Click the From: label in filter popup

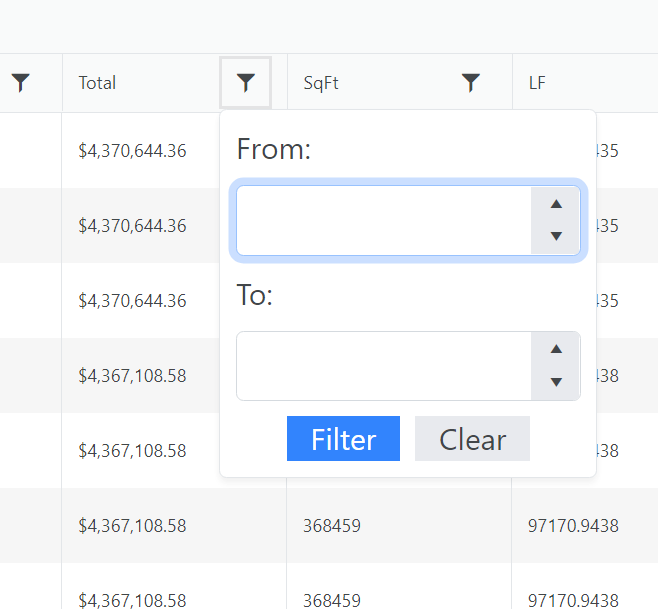(x=274, y=150)
